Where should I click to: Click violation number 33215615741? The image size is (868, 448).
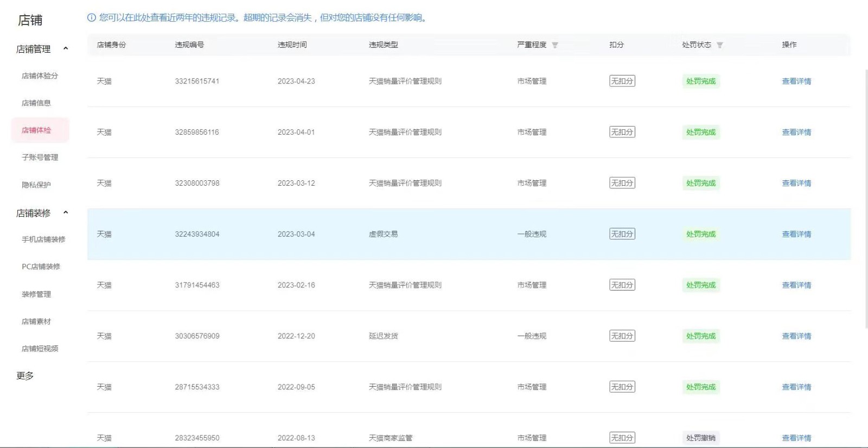click(197, 81)
